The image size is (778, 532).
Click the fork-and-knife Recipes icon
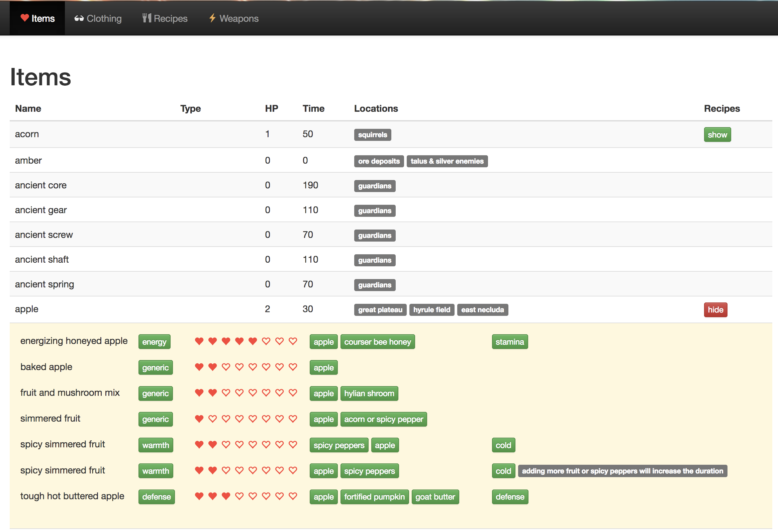coord(147,18)
